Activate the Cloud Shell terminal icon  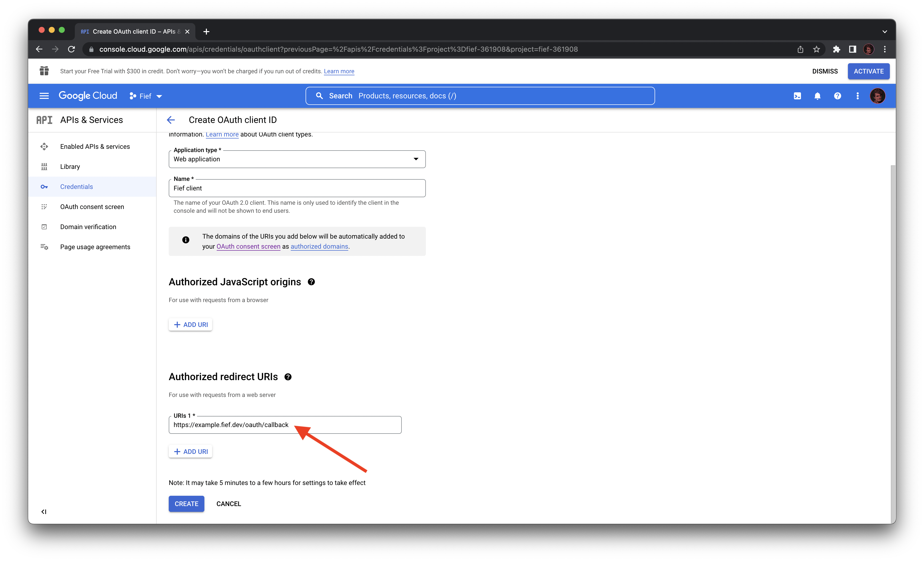(798, 96)
